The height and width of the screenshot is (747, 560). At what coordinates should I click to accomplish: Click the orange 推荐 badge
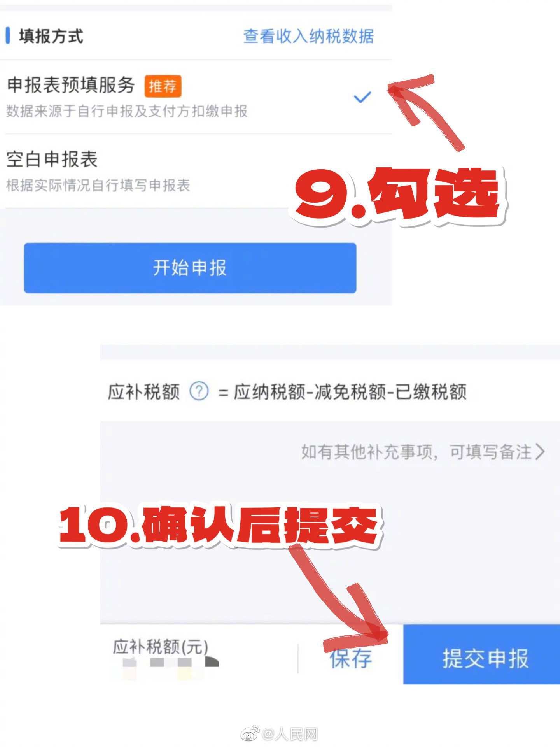pos(163,86)
